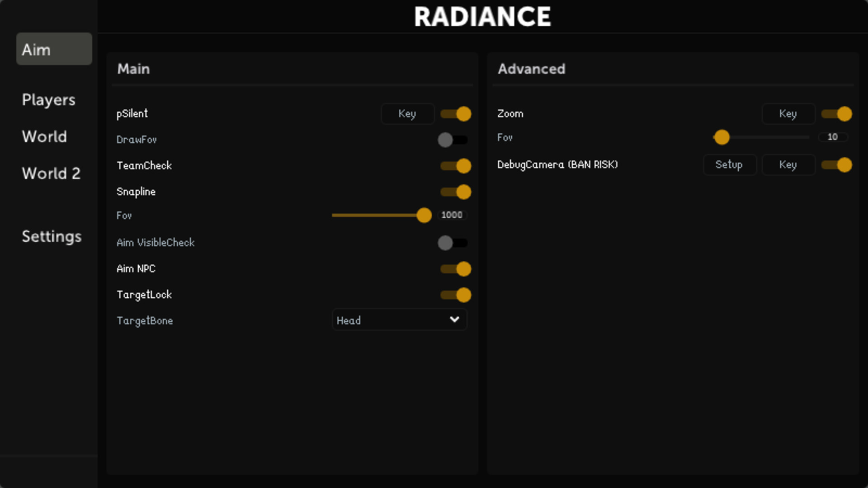Assign a Key for Zoom

[788, 114]
